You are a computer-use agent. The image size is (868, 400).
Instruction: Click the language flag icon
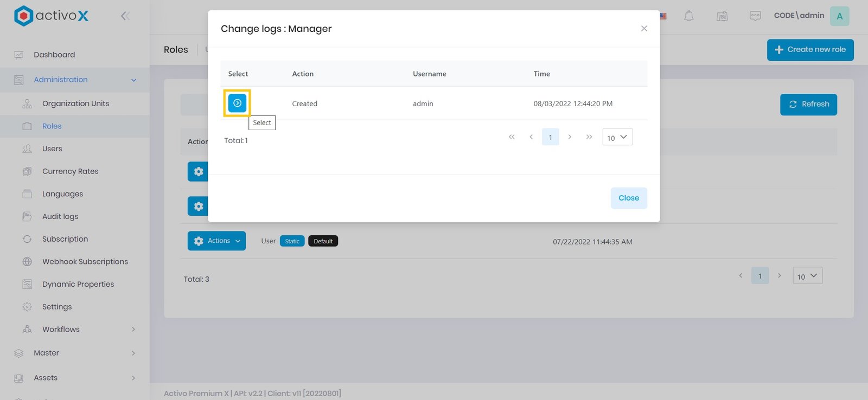[663, 16]
